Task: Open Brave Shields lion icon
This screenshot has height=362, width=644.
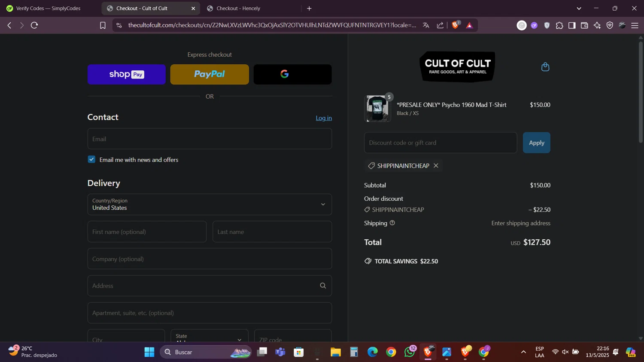Action: pos(456,25)
